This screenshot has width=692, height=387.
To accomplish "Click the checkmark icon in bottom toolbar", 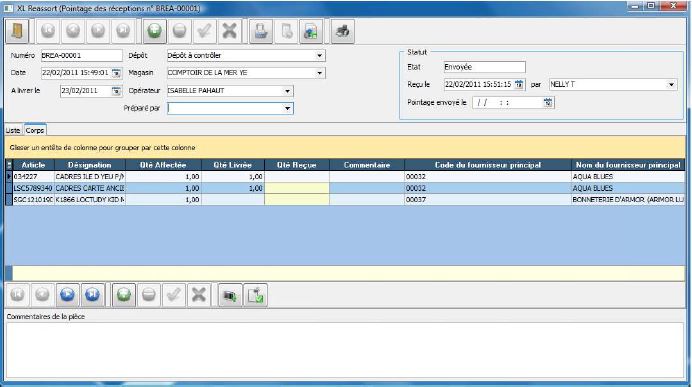I will 174,295.
